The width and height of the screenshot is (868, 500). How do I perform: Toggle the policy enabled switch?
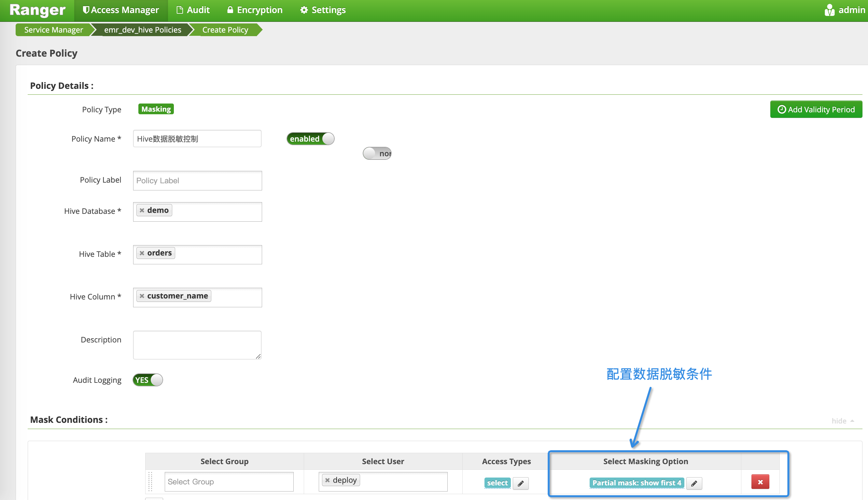coord(311,138)
